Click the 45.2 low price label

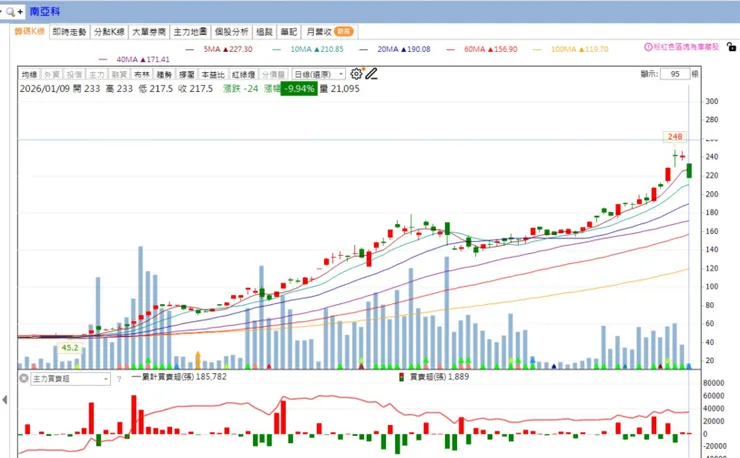[x=69, y=348]
